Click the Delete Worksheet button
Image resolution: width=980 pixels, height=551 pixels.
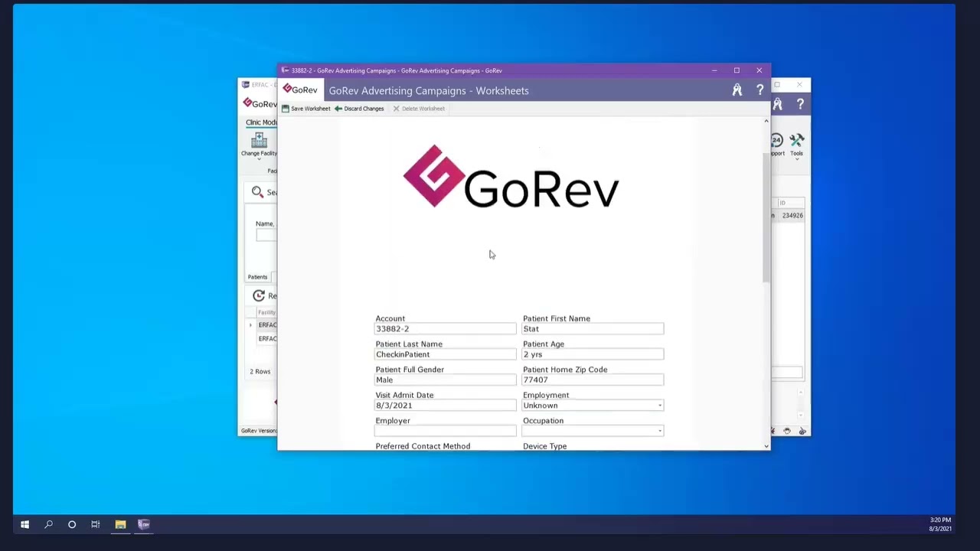point(419,109)
